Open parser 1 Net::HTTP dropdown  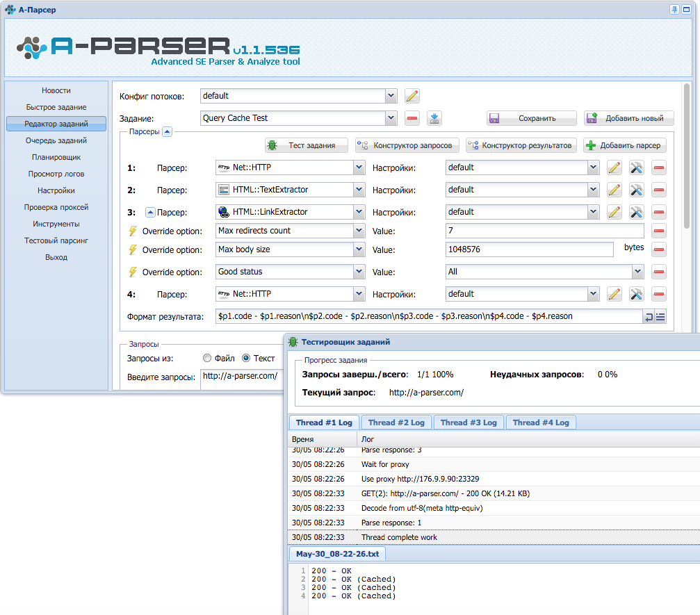pyautogui.click(x=359, y=167)
